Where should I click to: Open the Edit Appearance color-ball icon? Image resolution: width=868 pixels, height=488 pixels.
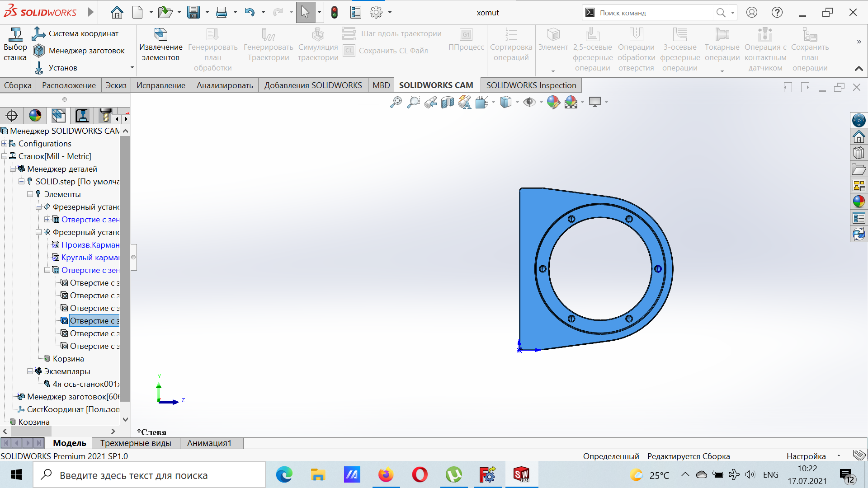[x=553, y=102]
